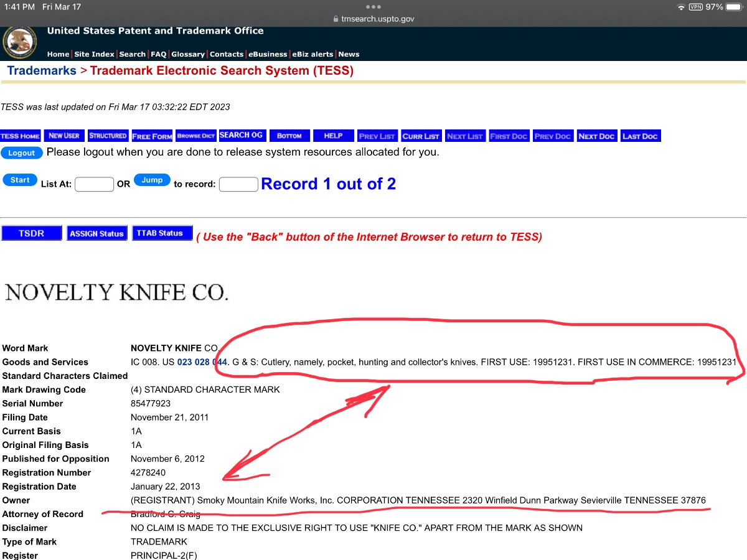Click the Jump button
Image resolution: width=747 pixels, height=560 pixels.
[x=152, y=180]
